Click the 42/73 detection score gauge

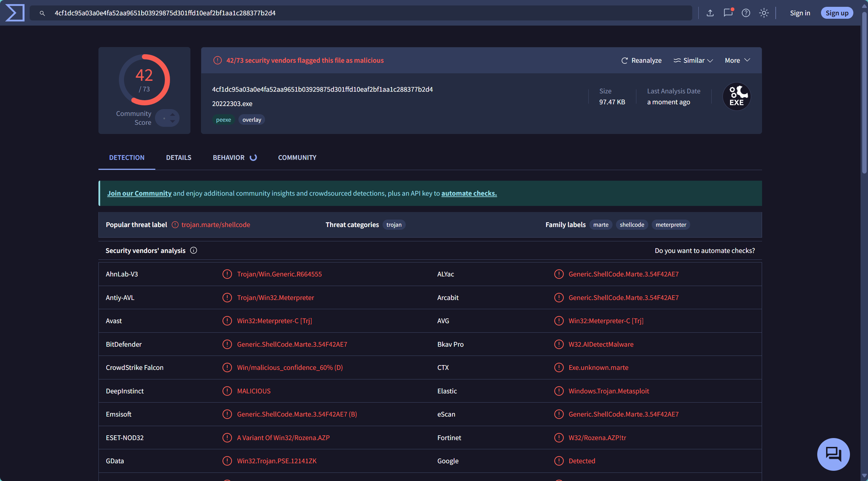tap(144, 80)
